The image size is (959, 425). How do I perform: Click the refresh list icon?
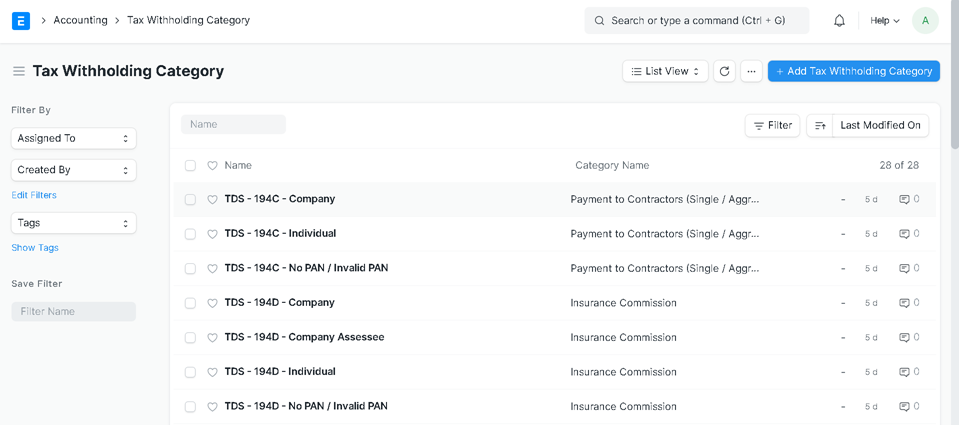click(724, 71)
